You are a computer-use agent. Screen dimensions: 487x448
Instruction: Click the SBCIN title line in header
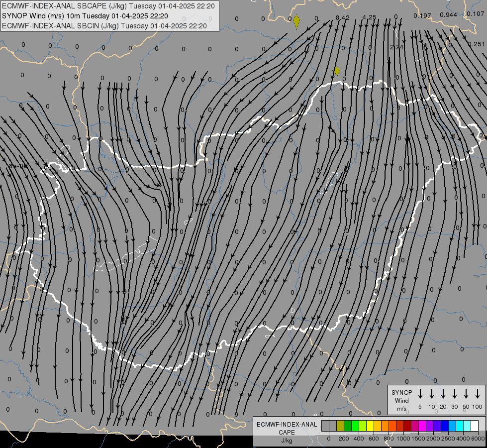tap(104, 26)
